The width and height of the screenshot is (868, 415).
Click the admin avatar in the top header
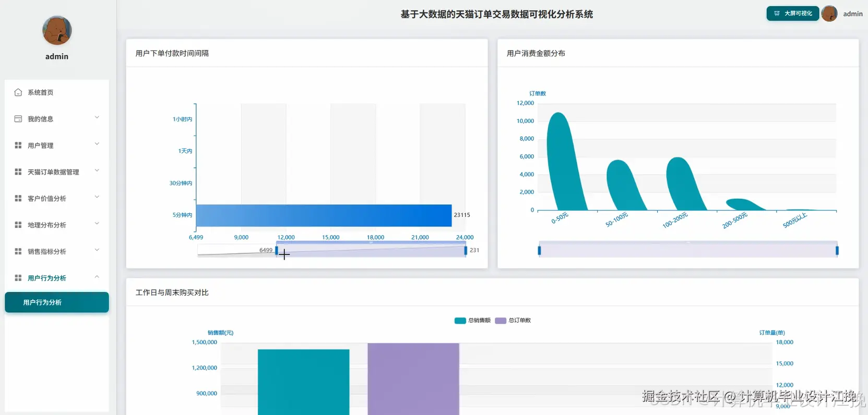click(x=829, y=14)
